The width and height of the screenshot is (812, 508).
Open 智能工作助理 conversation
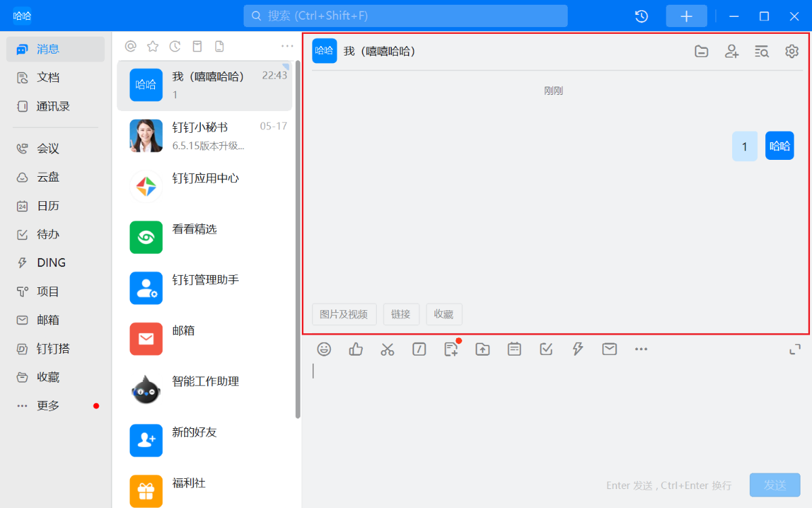point(204,390)
